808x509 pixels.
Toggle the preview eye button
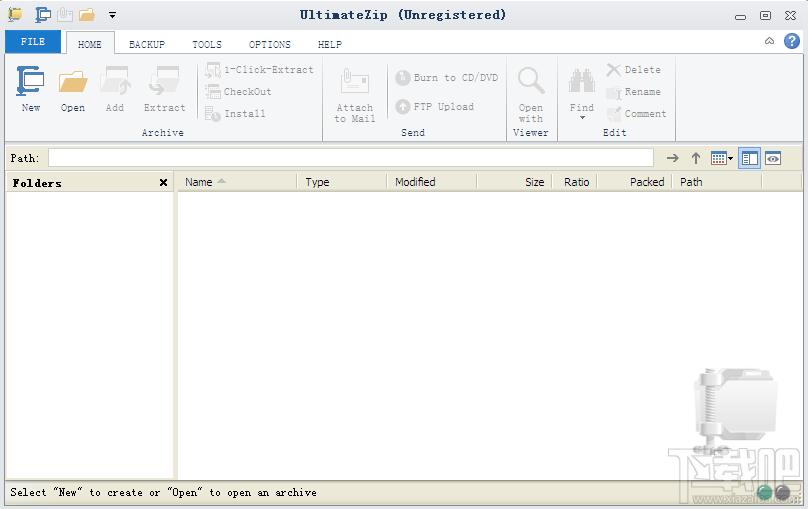click(x=772, y=158)
